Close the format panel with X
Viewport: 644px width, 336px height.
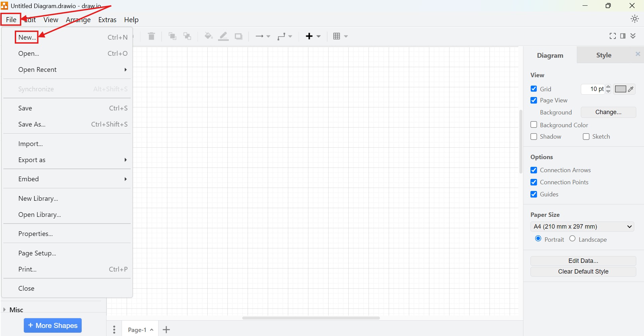(x=638, y=54)
